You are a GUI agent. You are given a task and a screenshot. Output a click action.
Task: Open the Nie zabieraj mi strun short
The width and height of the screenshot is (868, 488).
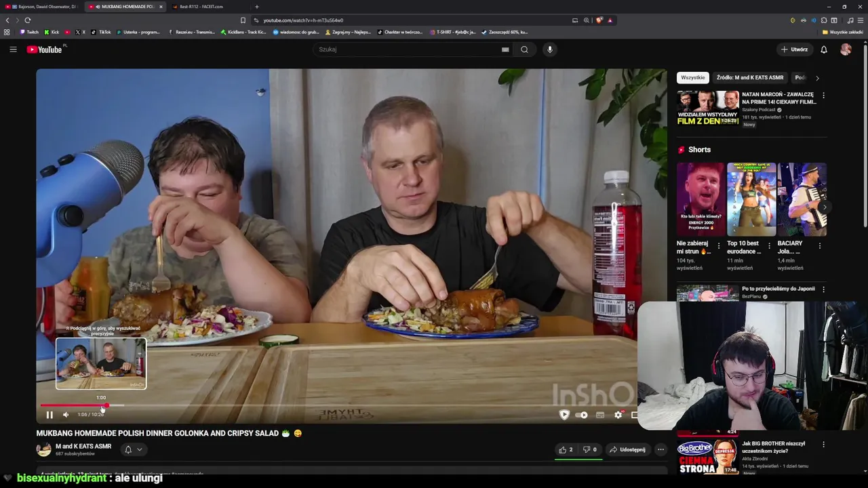[x=701, y=199]
